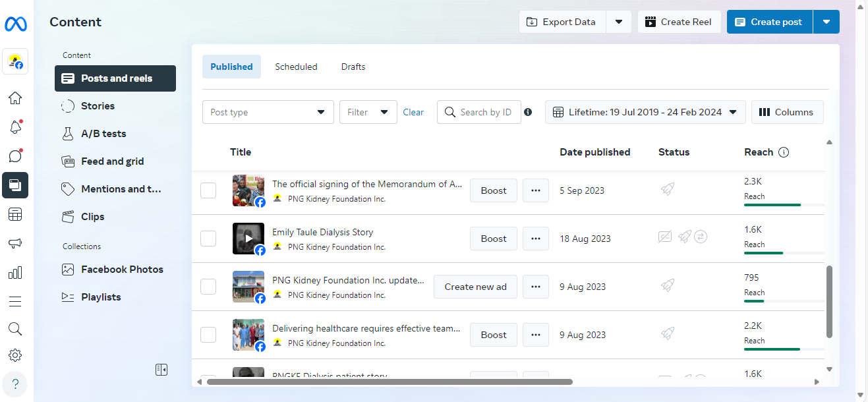The height and width of the screenshot is (402, 868).
Task: Open Post type dropdown
Action: click(268, 112)
